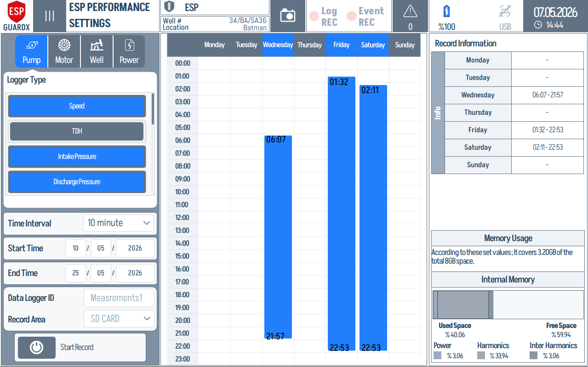Take a screenshot with the camera icon
This screenshot has height=367, width=588.
tap(288, 16)
